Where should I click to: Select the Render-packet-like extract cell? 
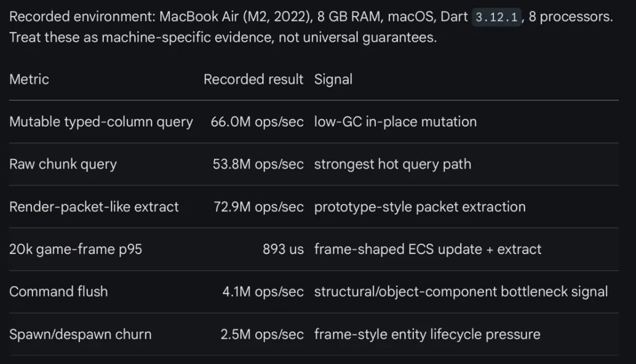click(x=94, y=207)
